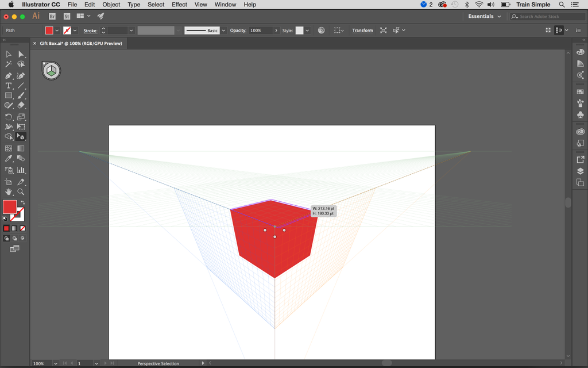Switch to the Gift Box.ai document tab
The image size is (588, 368).
click(x=80, y=43)
